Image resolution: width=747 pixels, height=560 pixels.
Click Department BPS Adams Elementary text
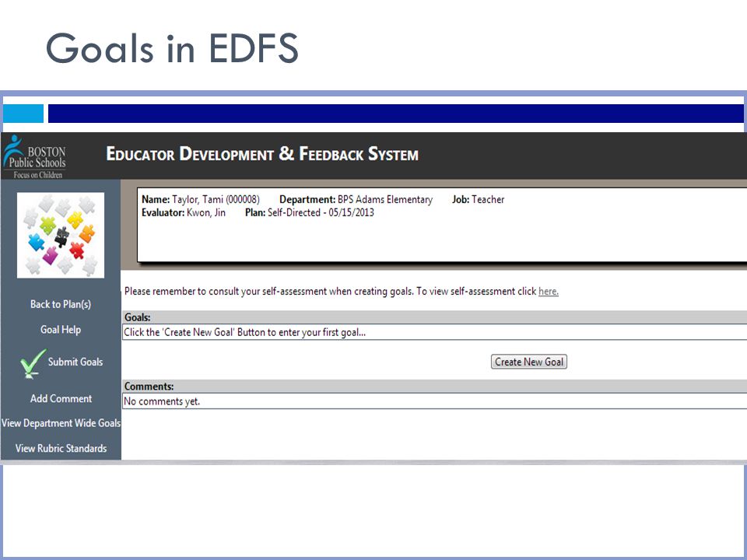click(x=356, y=200)
